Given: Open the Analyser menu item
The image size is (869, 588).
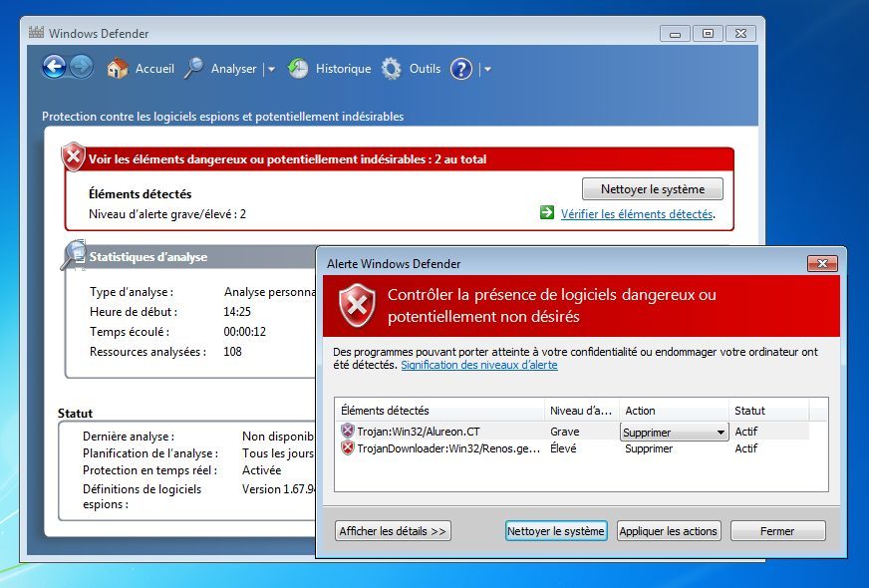Looking at the screenshot, I should (233, 69).
